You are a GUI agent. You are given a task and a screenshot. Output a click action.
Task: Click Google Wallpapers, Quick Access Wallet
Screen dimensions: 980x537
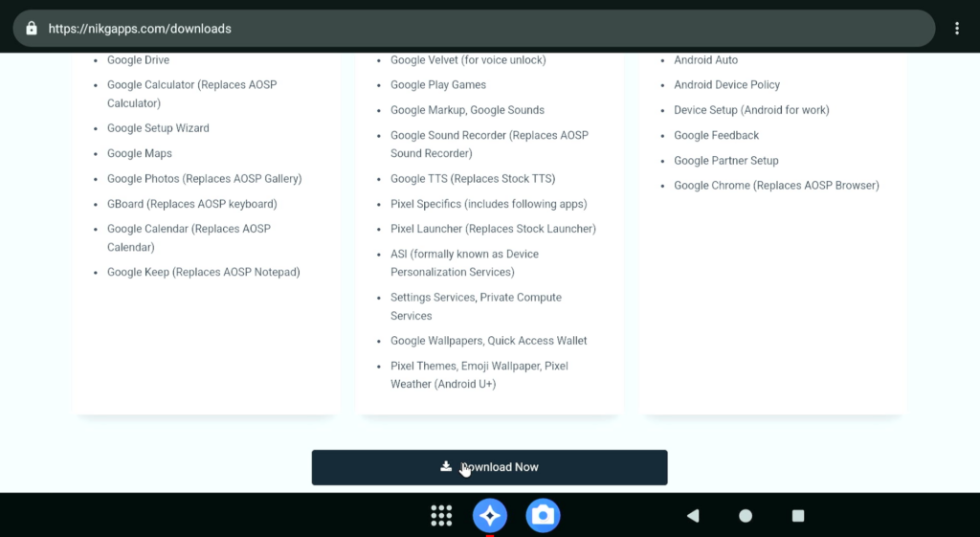489,341
